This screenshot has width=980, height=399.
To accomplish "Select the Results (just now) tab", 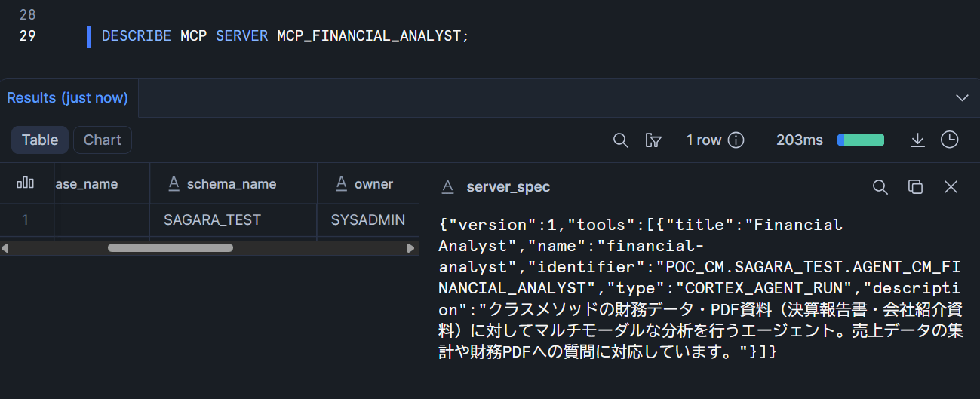I will [68, 98].
